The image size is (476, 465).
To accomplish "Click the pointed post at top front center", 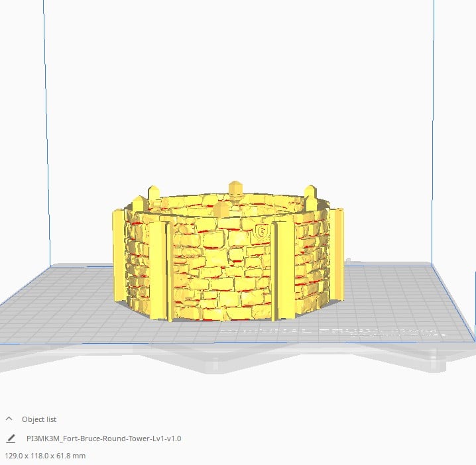I will point(221,211).
